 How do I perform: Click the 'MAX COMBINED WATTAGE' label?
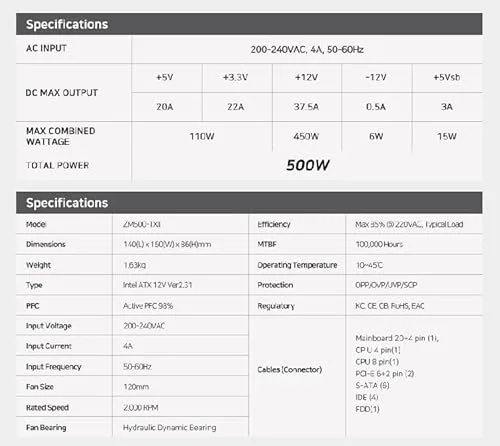coord(61,136)
